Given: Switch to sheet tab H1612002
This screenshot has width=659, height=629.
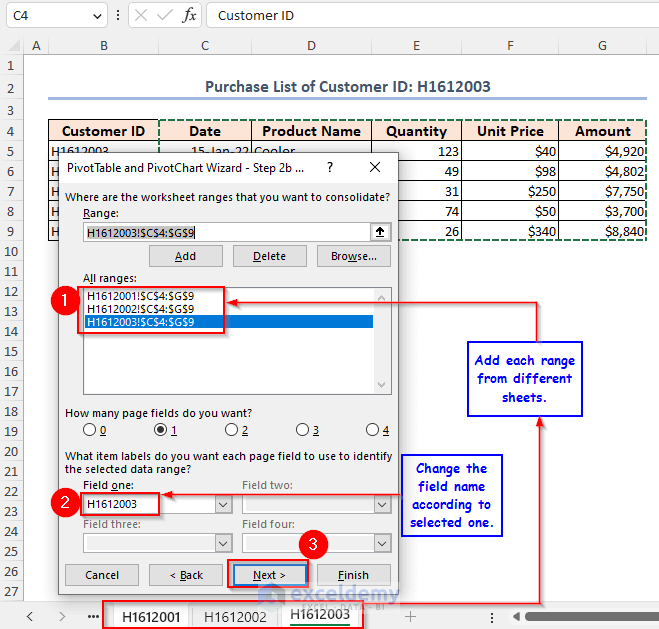Looking at the screenshot, I should (235, 617).
